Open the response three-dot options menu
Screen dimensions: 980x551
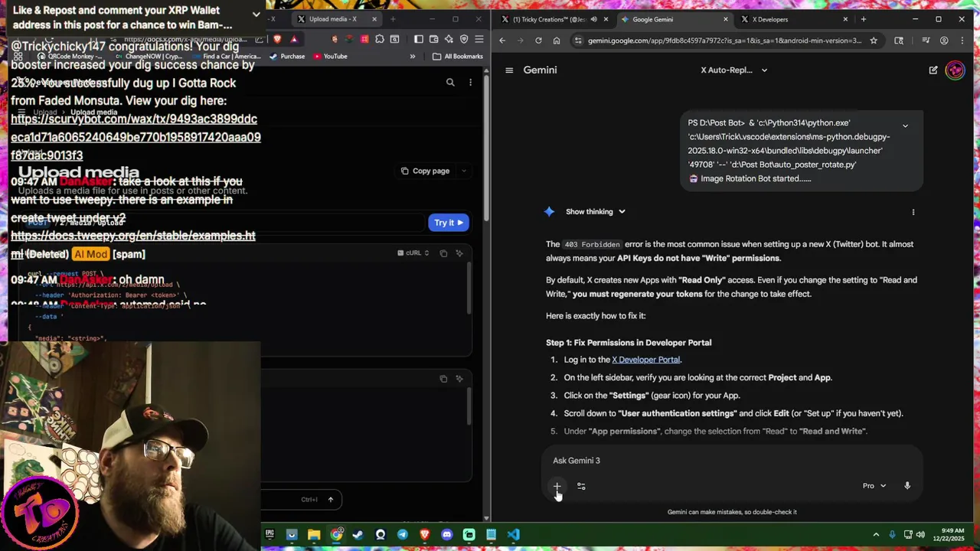(913, 211)
